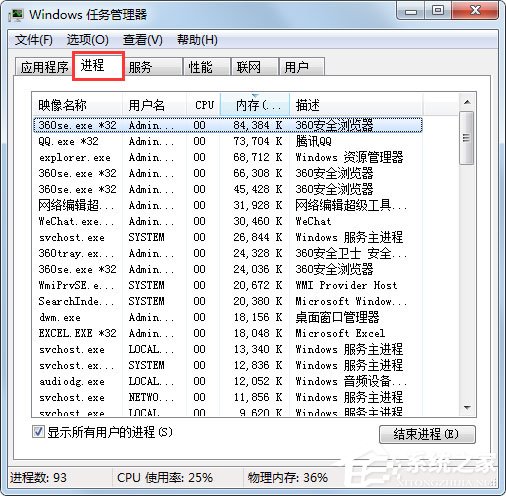Select the 360tray.ex... process row
This screenshot has width=506, height=496.
coord(228,253)
